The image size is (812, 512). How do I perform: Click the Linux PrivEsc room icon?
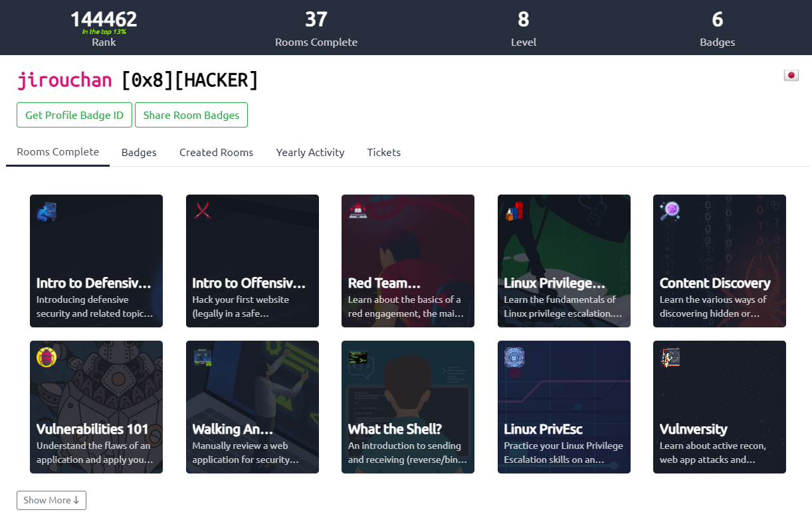click(x=514, y=357)
